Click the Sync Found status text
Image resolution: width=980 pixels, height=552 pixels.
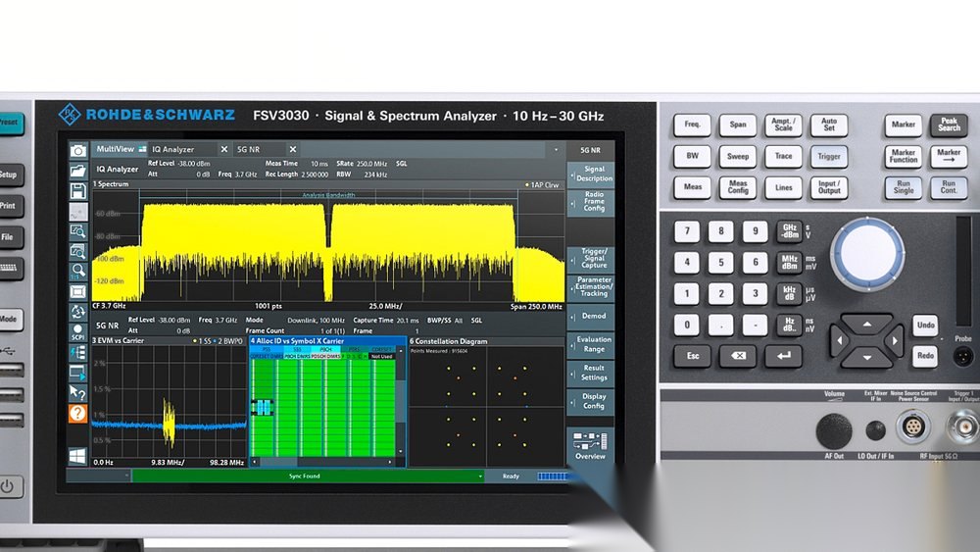[305, 477]
